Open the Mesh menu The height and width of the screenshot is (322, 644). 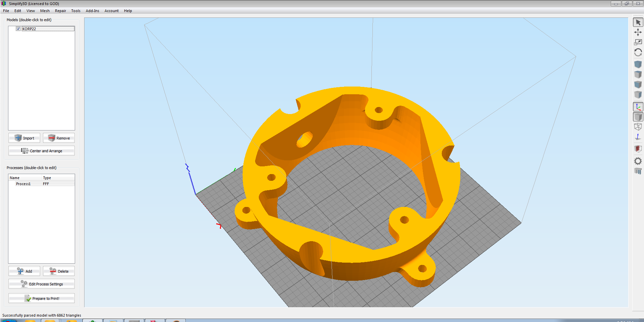point(45,11)
